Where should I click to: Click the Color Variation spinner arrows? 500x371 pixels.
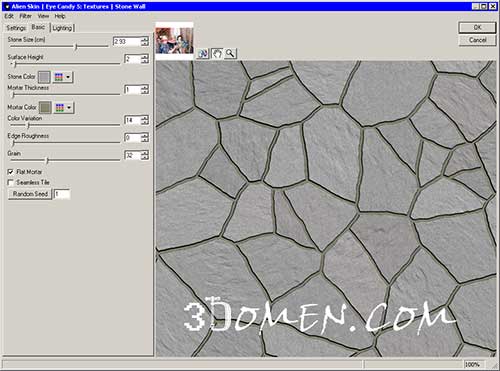click(145, 120)
